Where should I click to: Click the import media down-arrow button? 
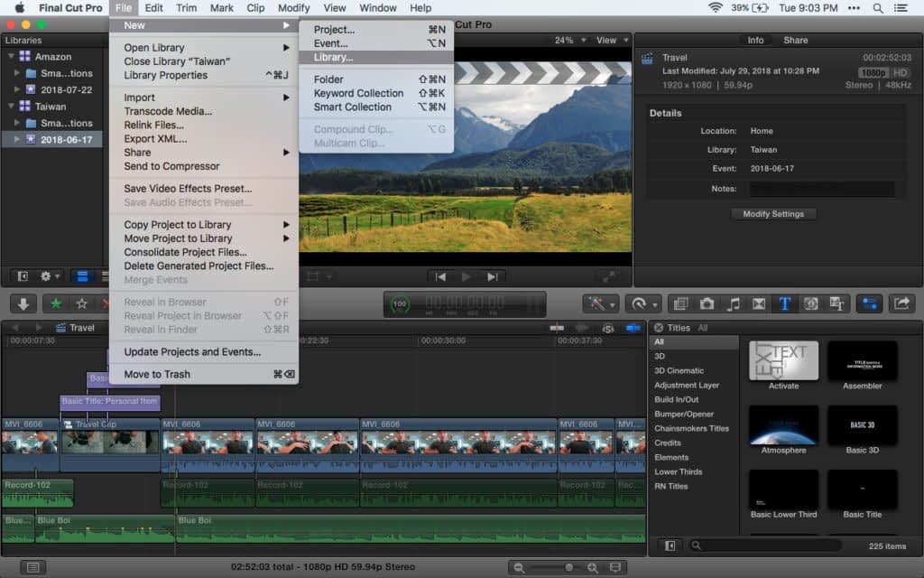click(23, 303)
